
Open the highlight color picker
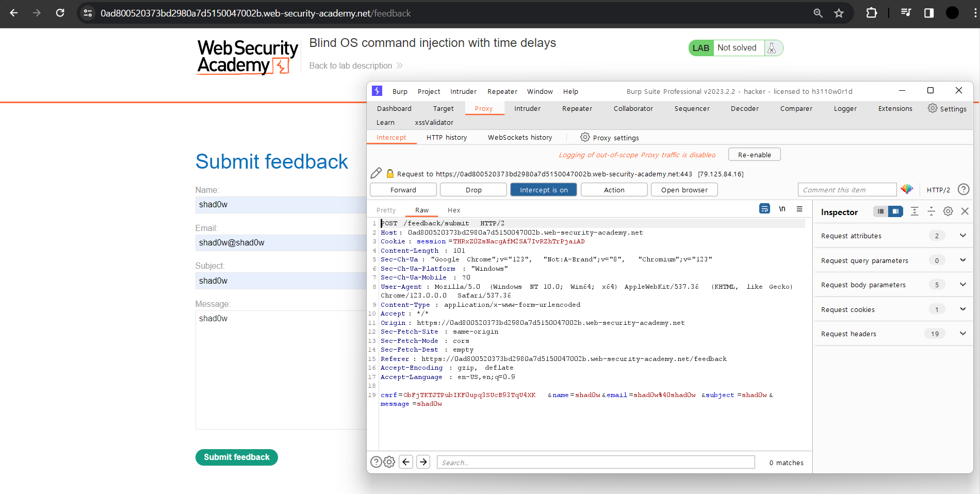coord(907,189)
